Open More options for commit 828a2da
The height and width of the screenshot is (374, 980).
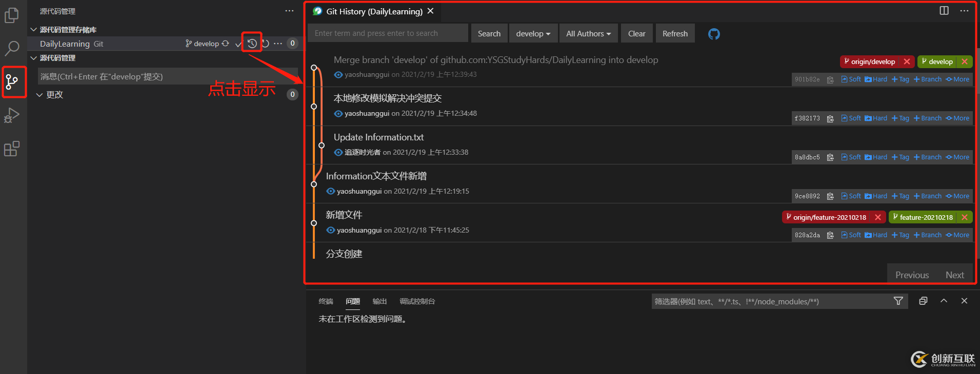tap(957, 235)
